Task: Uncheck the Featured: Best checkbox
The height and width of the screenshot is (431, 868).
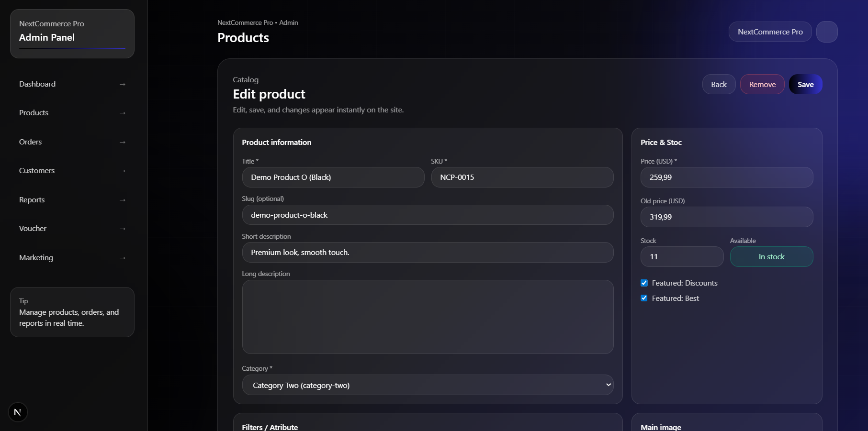Action: coord(644,298)
